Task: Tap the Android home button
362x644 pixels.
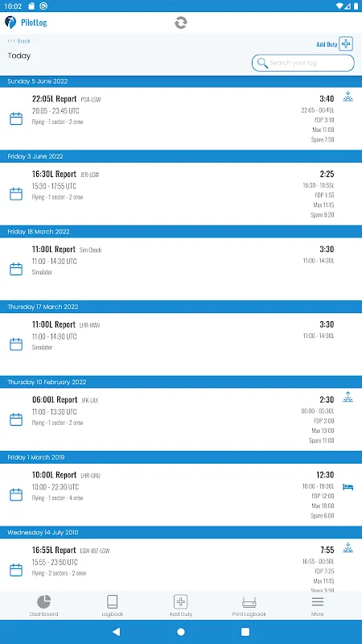Action: click(x=181, y=632)
